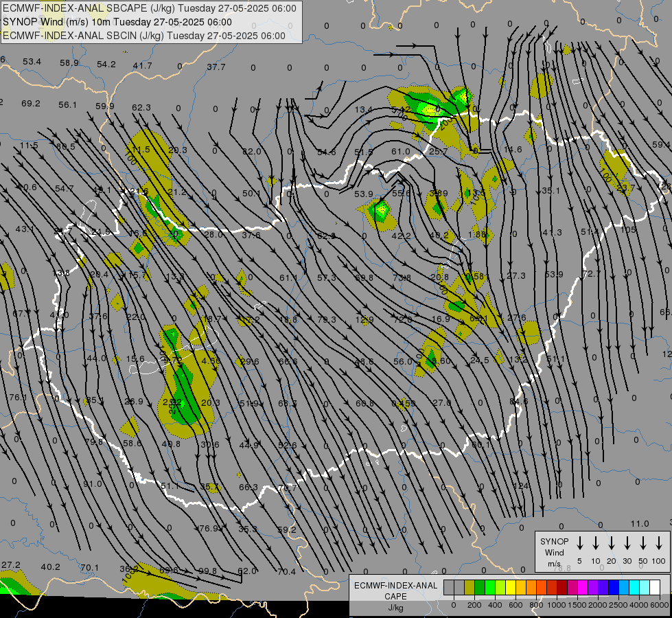Click the 100 m/s wind arrow in legend
Screen dimensions: 672x618
(659, 543)
